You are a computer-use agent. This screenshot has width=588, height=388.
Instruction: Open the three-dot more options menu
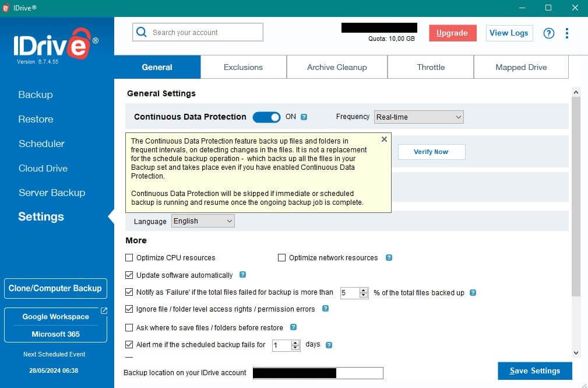567,33
